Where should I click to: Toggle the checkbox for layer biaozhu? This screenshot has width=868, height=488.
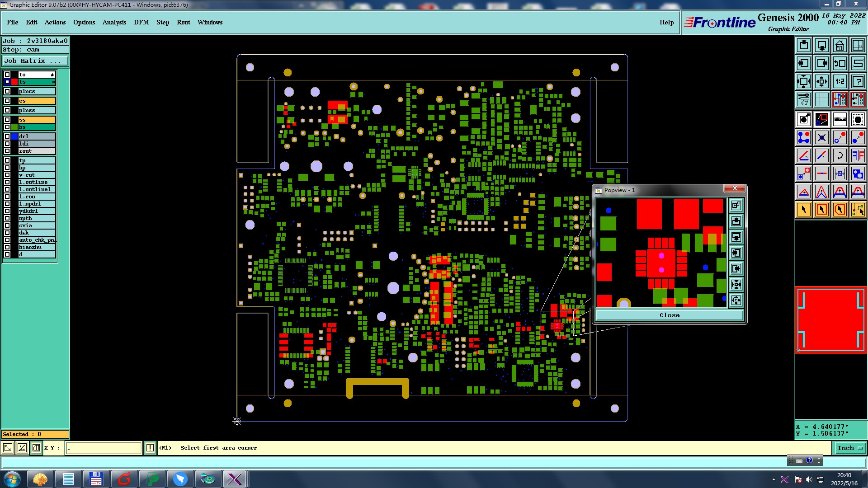point(7,247)
